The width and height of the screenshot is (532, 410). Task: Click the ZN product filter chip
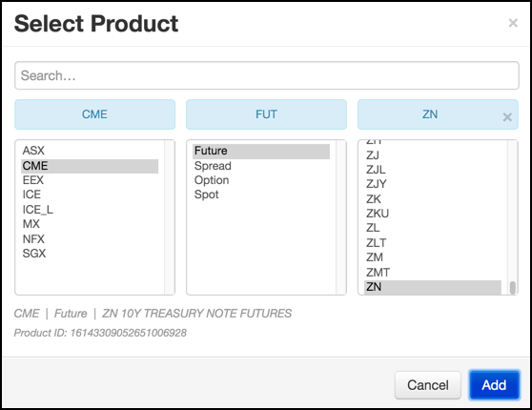(x=430, y=114)
